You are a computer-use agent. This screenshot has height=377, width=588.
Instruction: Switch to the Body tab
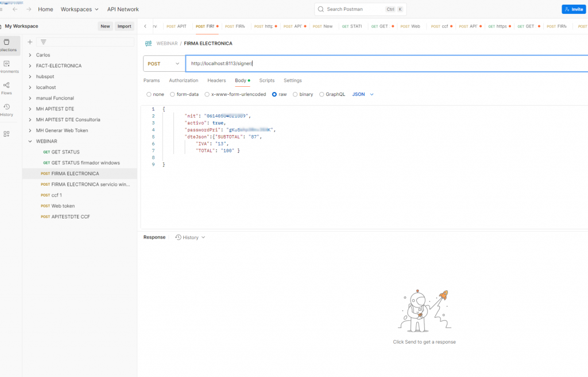242,80
